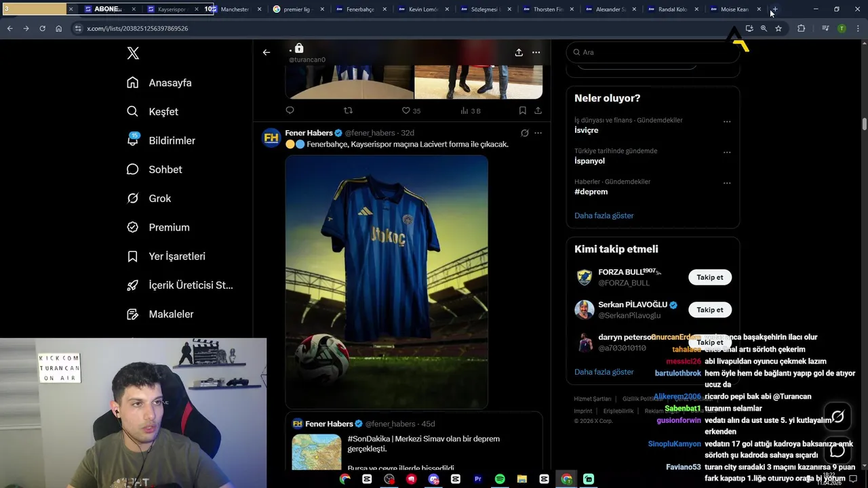The height and width of the screenshot is (488, 868).
Task: Reload the page in browser toolbar
Action: point(42,28)
